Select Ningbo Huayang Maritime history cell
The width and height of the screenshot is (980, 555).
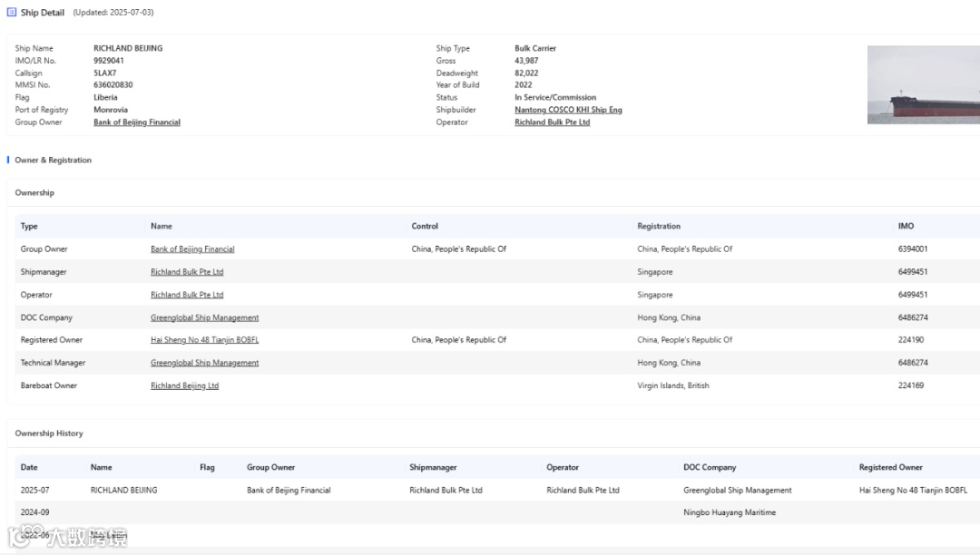730,512
